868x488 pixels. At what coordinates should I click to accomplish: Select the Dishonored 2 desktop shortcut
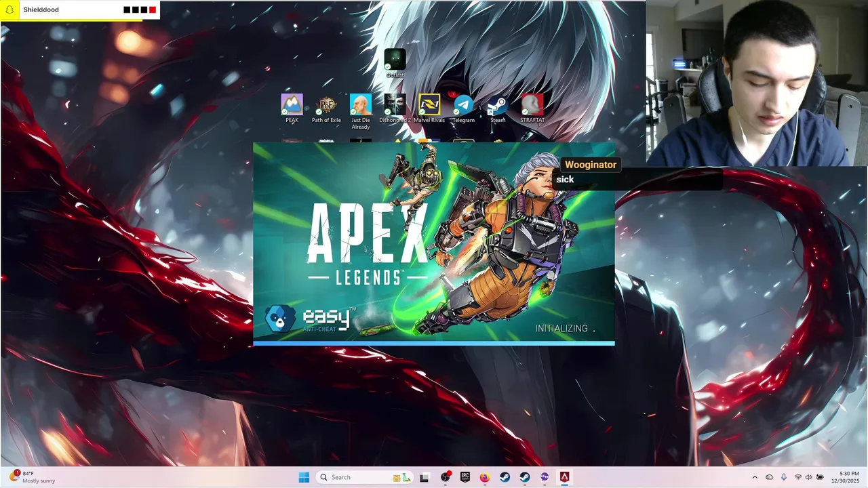tap(395, 108)
